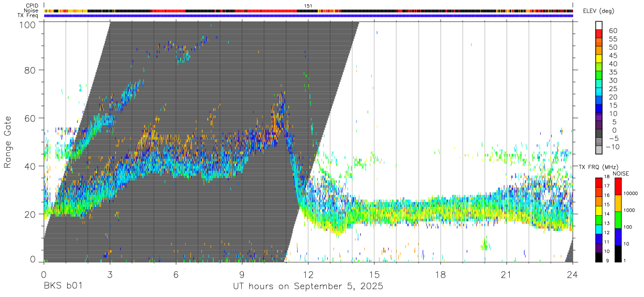Image resolution: width=644 pixels, height=297 pixels.
Task: Click the NOISE legend title
Action: 620,173
